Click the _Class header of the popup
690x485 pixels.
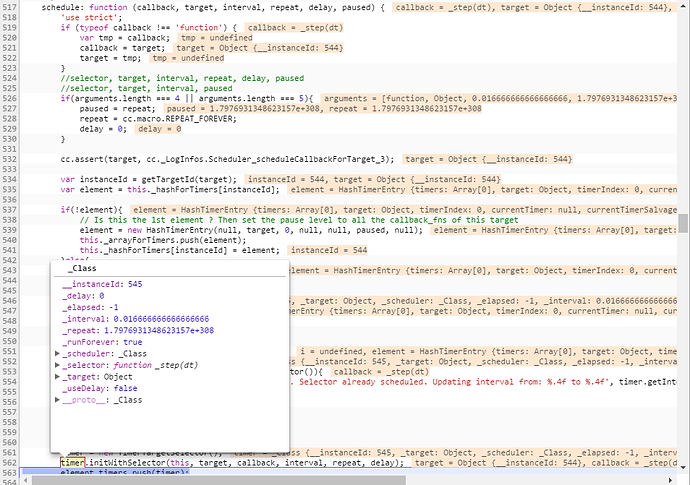click(x=82, y=268)
